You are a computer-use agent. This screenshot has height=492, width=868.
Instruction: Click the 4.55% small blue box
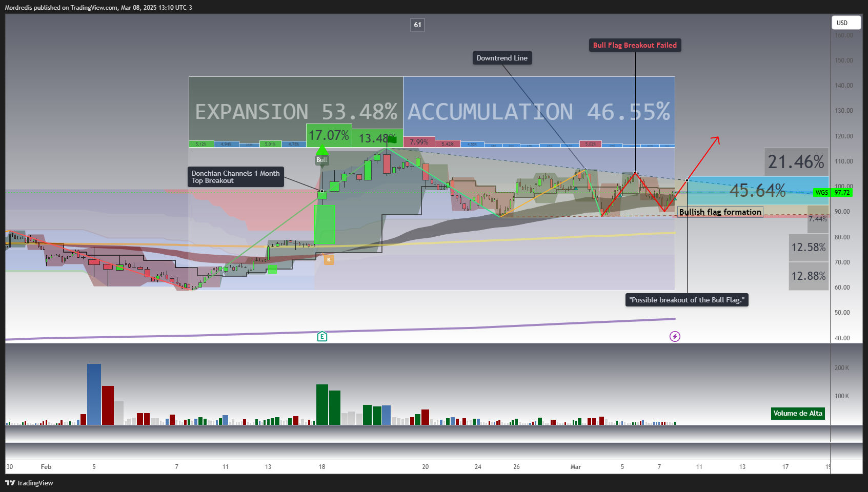point(472,144)
